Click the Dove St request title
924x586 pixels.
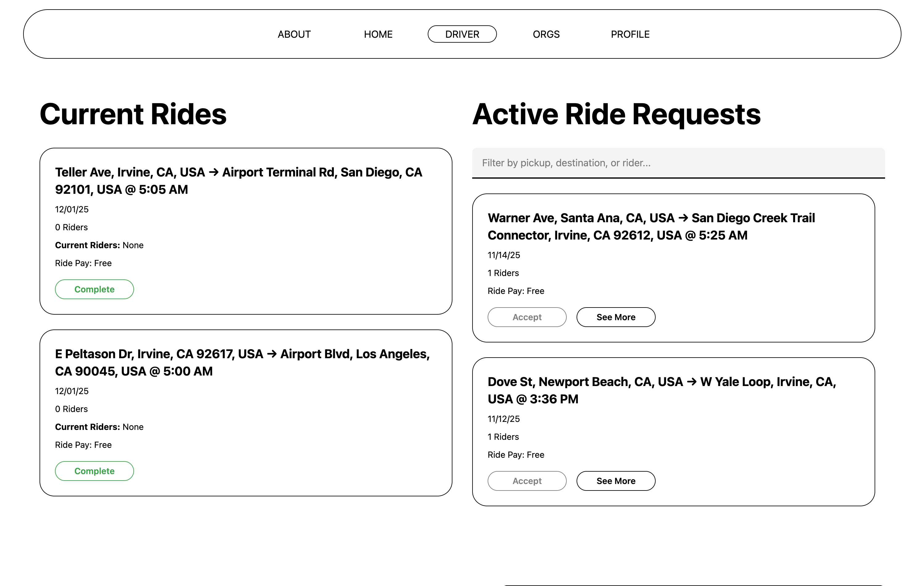(x=661, y=390)
